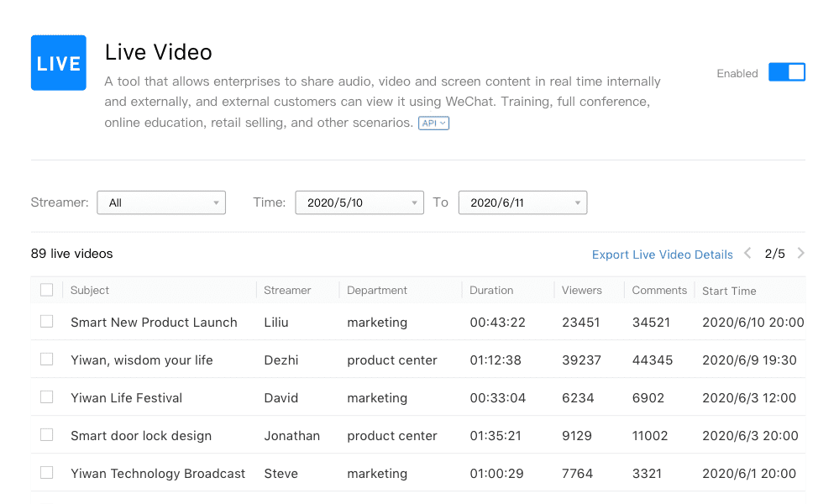Open the Streamer All dropdown

click(x=161, y=202)
